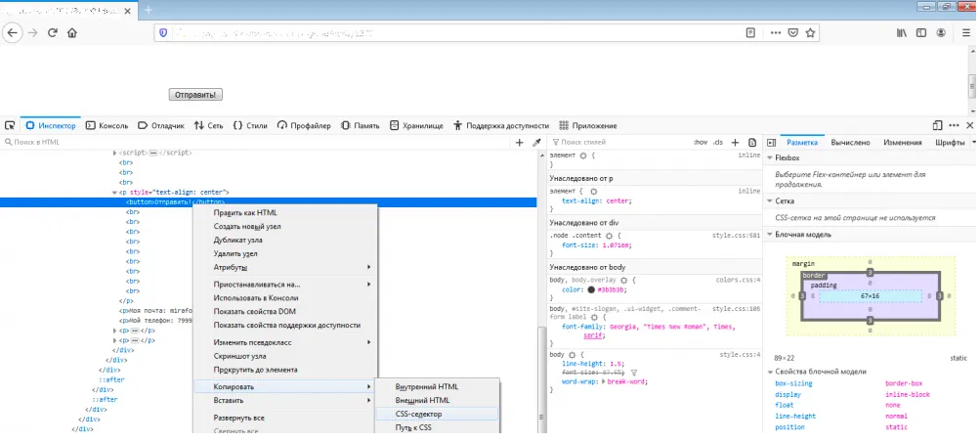The image size is (980, 442).
Task: Toggle the :hov pseudo-class panel
Action: click(x=700, y=143)
